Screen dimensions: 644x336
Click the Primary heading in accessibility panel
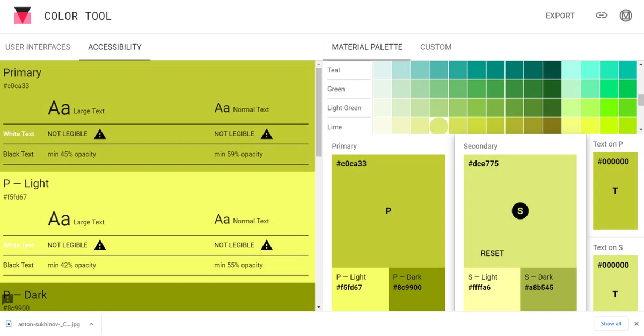click(x=22, y=72)
